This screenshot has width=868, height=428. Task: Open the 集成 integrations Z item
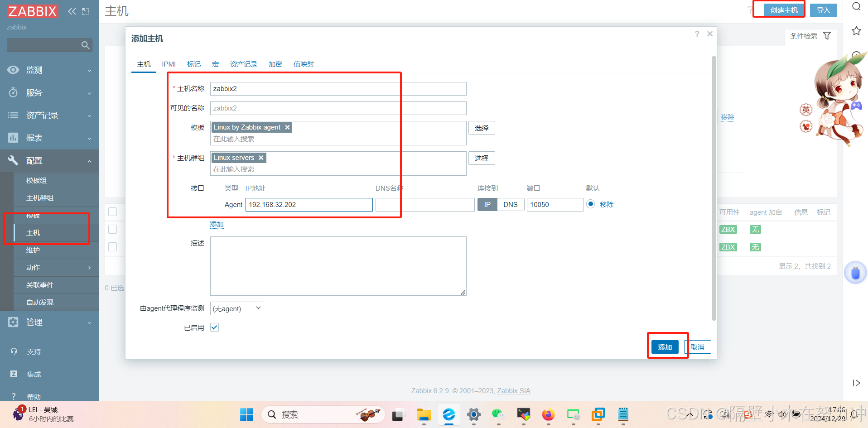(34, 374)
